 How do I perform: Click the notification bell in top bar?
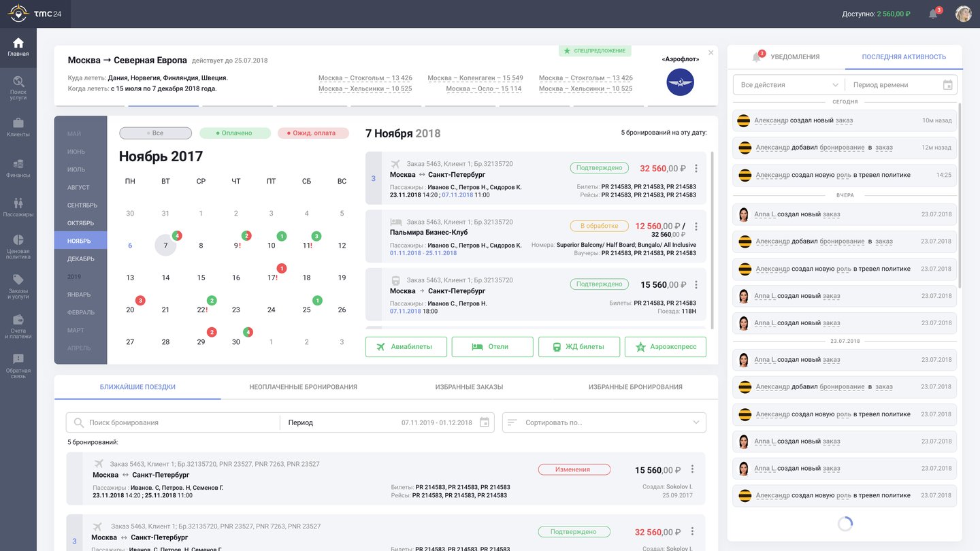click(x=934, y=14)
